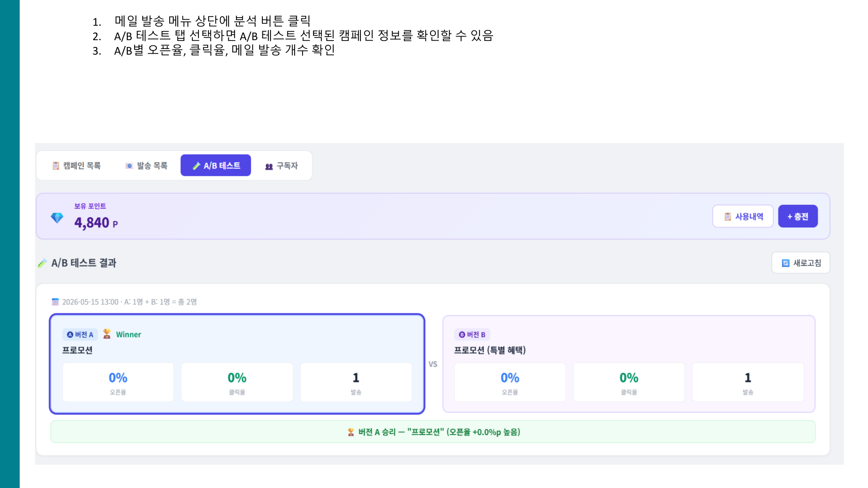Switch to the 발송 목록 tab
Screen dimensions: 868x488
point(146,165)
